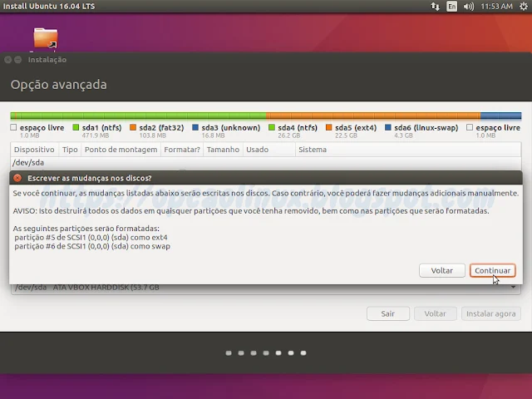Select the sda3 (unknown) blue legend swatch
The height and width of the screenshot is (399, 532).
(195, 127)
